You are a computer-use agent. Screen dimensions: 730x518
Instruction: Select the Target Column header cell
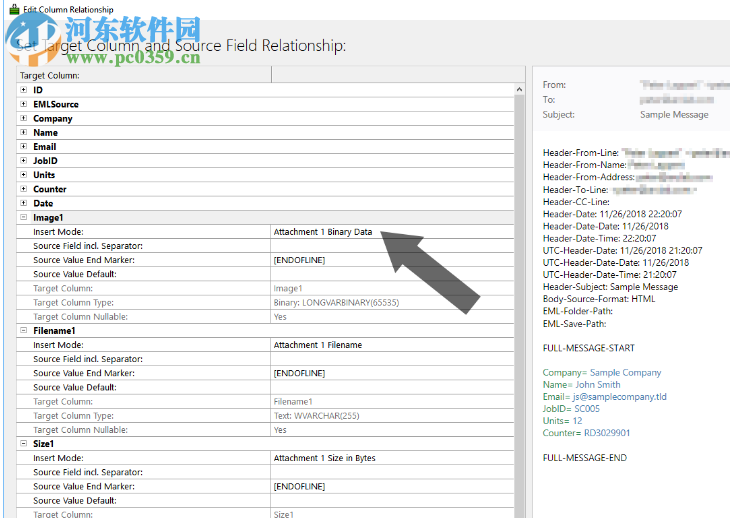point(144,75)
